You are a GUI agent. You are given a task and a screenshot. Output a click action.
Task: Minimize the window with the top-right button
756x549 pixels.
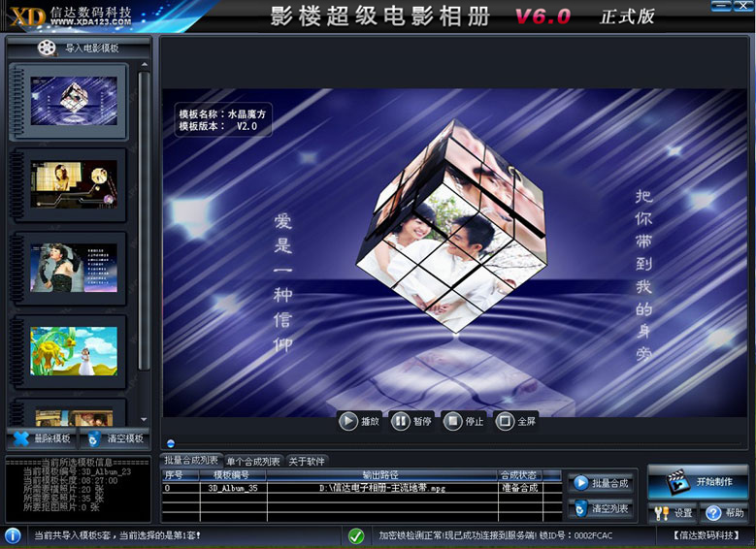point(721,6)
